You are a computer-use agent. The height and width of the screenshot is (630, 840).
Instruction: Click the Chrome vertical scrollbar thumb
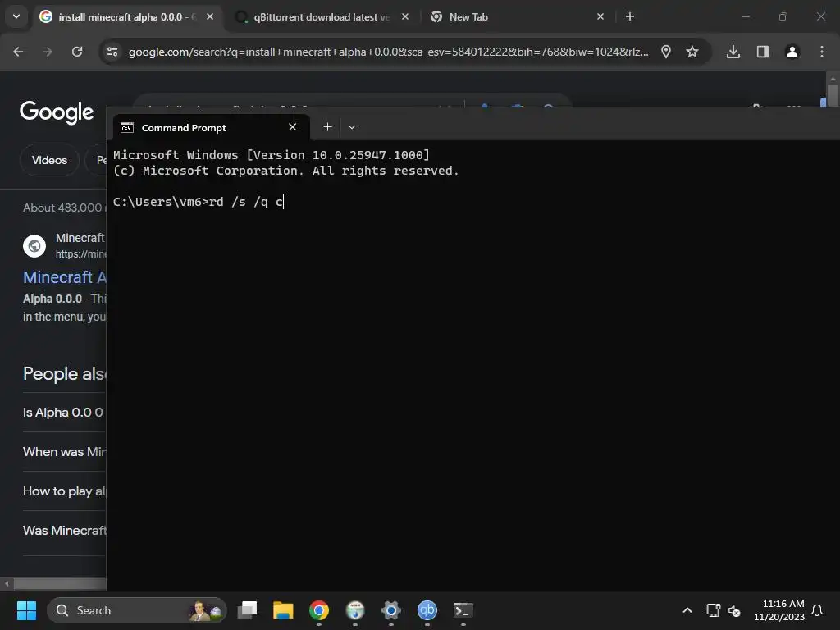click(833, 97)
